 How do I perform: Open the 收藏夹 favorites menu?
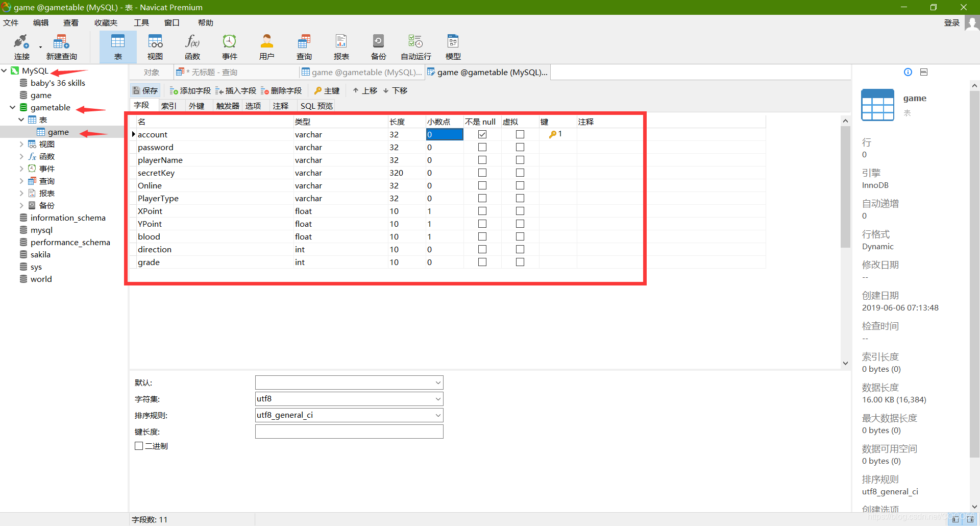click(x=106, y=23)
